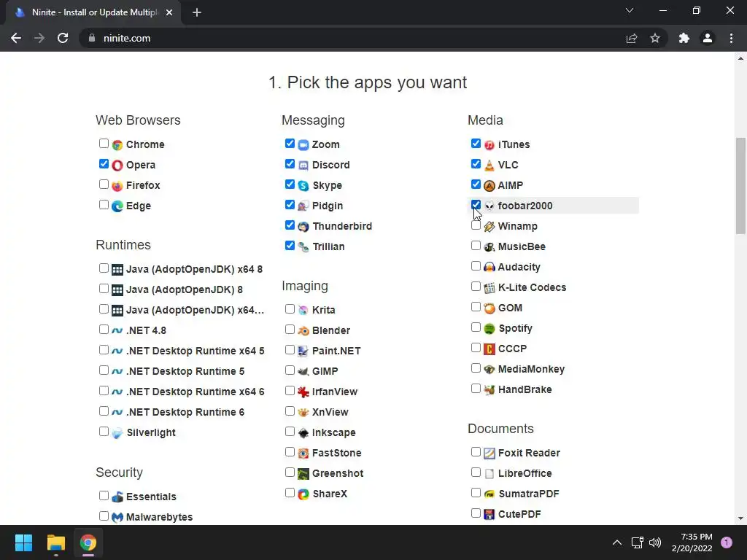Viewport: 747px width, 560px height.
Task: Open File Explorer from the taskbar
Action: [55, 542]
